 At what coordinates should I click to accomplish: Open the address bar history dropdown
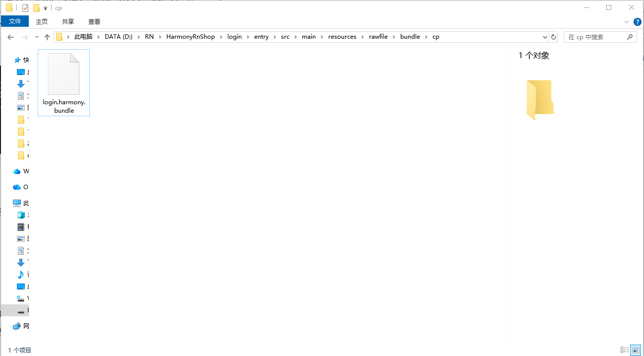click(x=545, y=37)
